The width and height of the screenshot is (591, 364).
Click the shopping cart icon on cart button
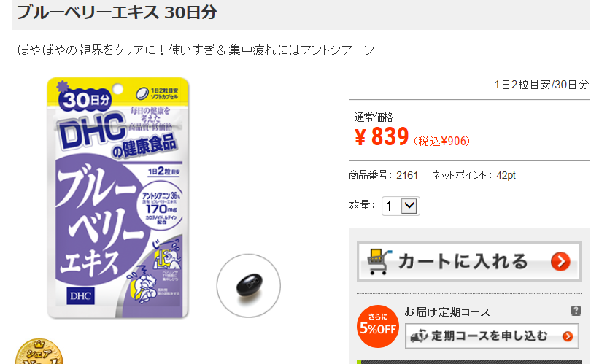click(x=379, y=261)
